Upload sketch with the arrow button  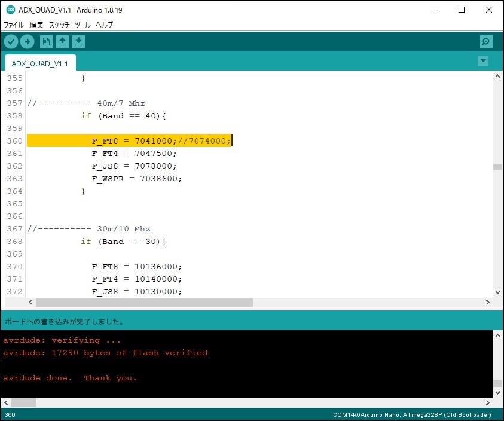(x=28, y=41)
